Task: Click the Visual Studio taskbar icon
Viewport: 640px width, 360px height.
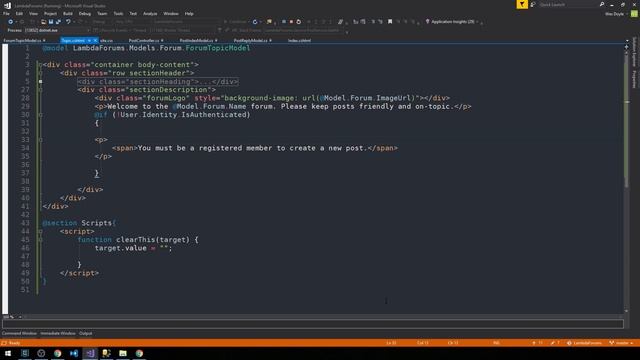Action: point(90,353)
